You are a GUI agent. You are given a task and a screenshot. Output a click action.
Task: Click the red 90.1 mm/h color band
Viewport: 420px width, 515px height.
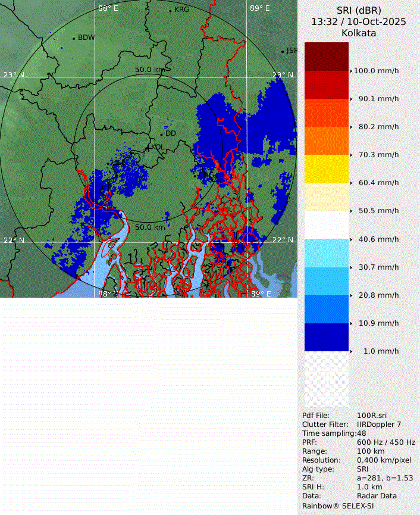tap(326, 85)
